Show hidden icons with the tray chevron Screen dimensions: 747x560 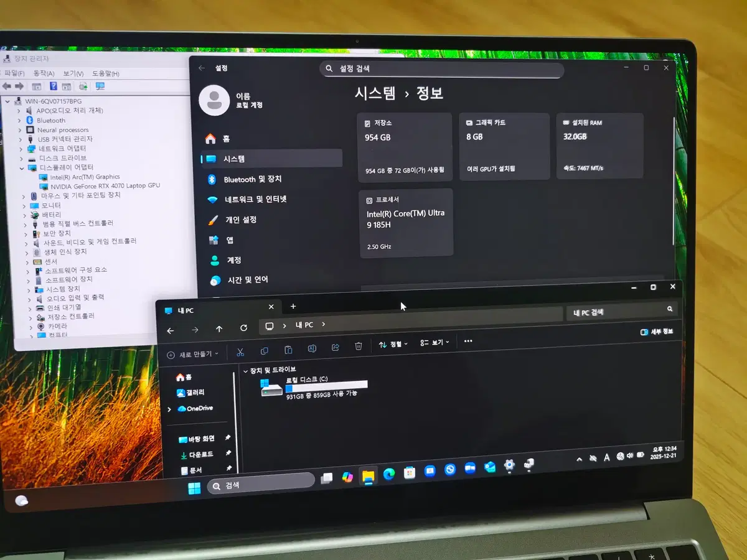click(x=579, y=459)
